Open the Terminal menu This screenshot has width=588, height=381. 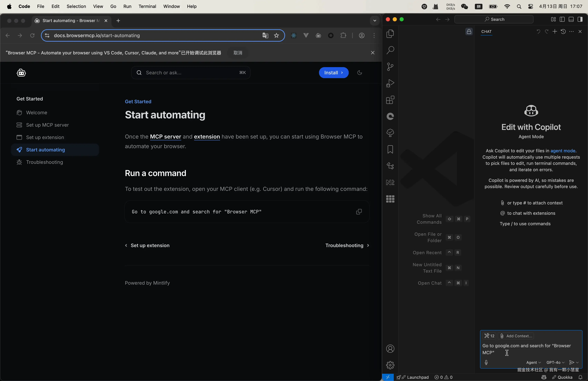pyautogui.click(x=147, y=6)
